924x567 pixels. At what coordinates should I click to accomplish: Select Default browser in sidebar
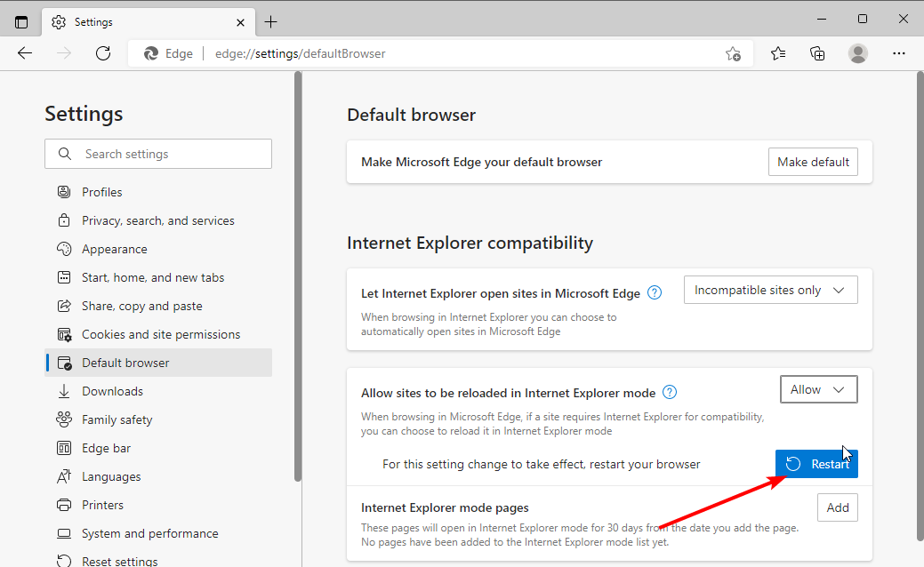point(158,363)
